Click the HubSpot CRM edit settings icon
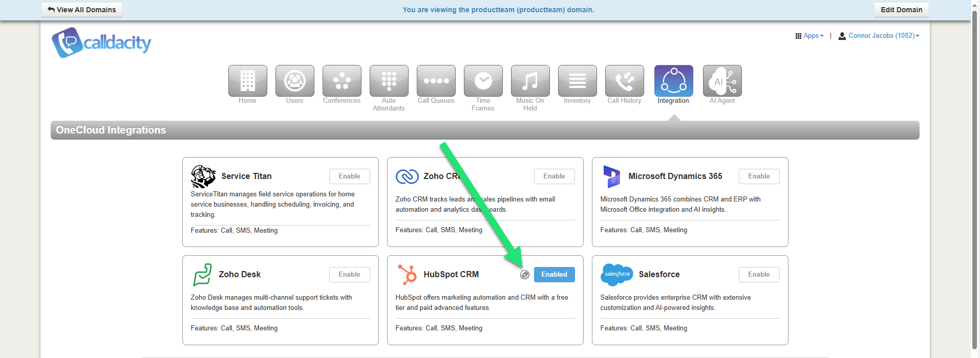Image resolution: width=980 pixels, height=358 pixels. point(525,275)
